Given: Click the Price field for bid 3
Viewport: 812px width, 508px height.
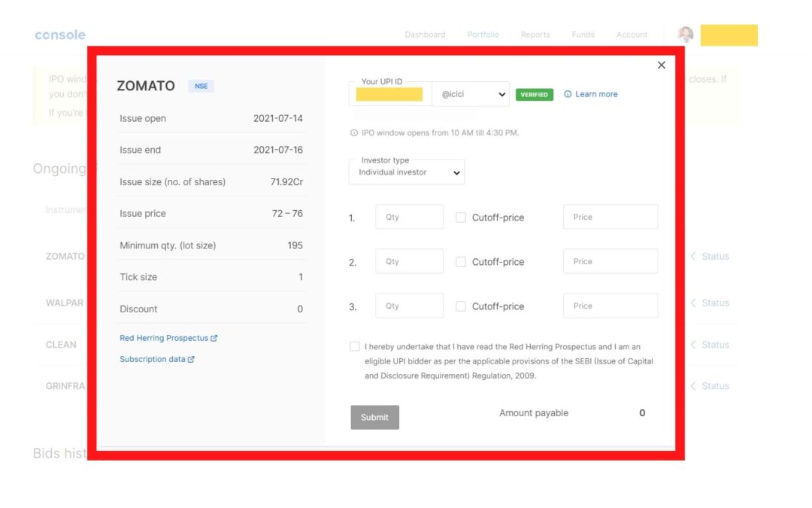Looking at the screenshot, I should coord(611,306).
